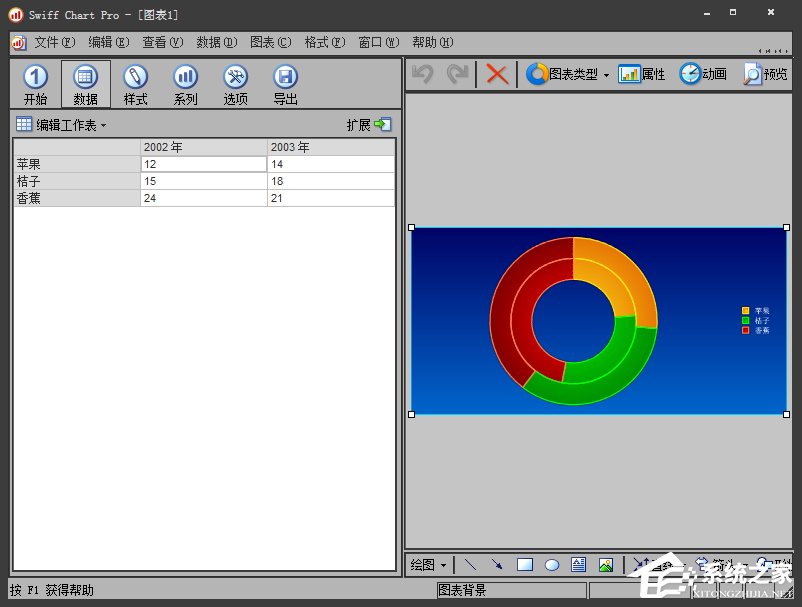The height and width of the screenshot is (607, 802).
Task: Switch to the 样式 (Style) step
Action: point(135,84)
